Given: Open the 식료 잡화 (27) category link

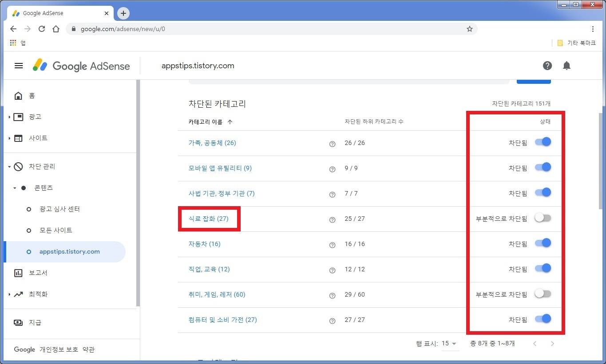Looking at the screenshot, I should click(208, 219).
